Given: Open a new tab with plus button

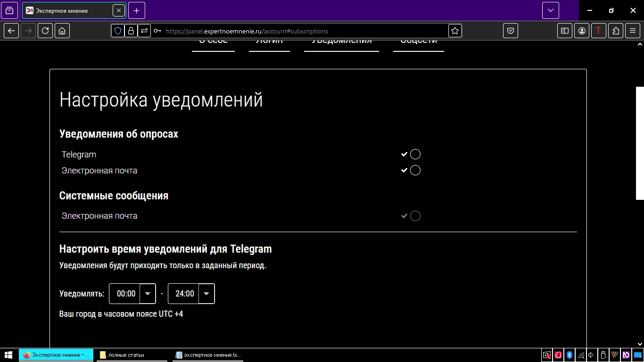Looking at the screenshot, I should 137,10.
